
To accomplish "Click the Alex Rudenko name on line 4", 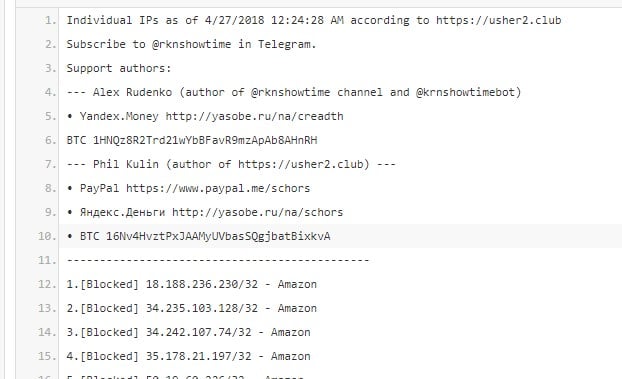I will (132, 92).
